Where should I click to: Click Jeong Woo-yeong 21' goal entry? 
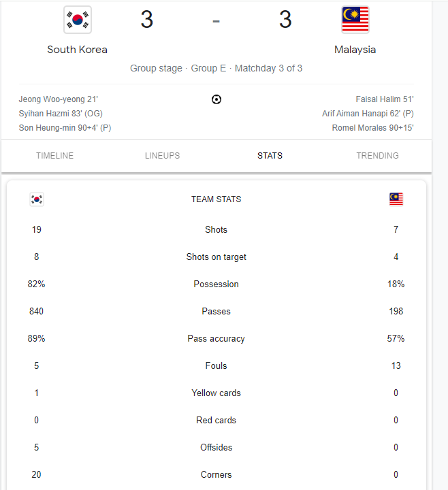pyautogui.click(x=59, y=99)
